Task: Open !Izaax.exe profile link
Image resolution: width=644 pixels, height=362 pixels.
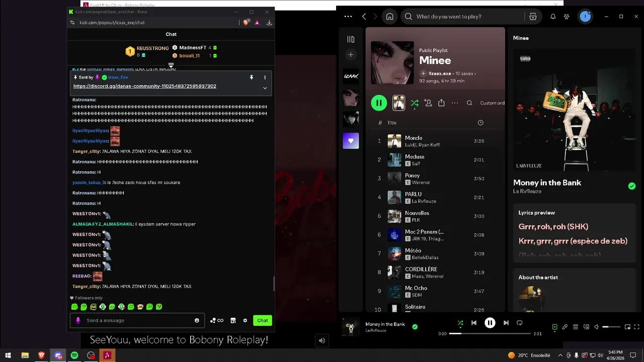Action: pyautogui.click(x=440, y=73)
